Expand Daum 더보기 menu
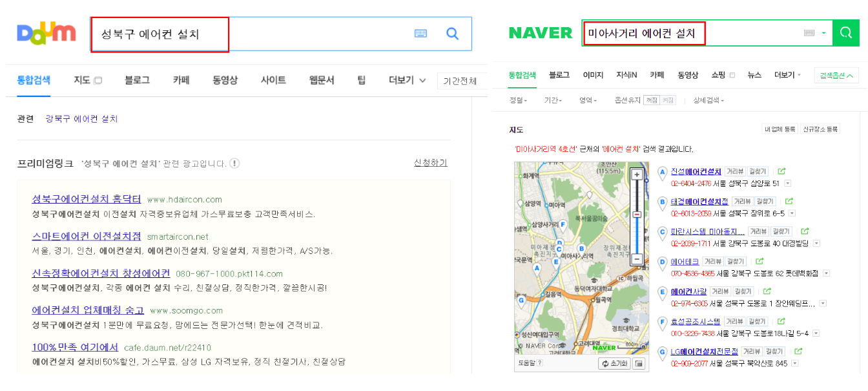The height and width of the screenshot is (391, 868). [x=408, y=80]
